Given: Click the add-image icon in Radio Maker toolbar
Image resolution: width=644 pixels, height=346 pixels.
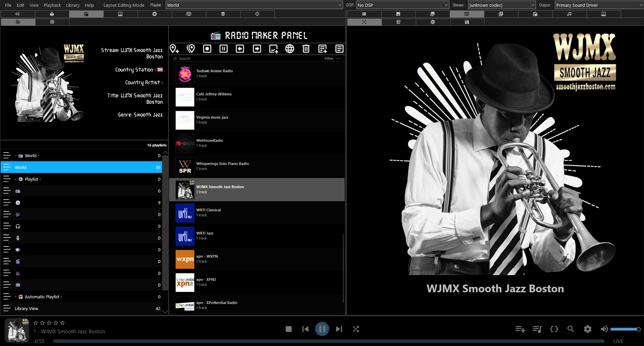Looking at the screenshot, I should point(274,49).
